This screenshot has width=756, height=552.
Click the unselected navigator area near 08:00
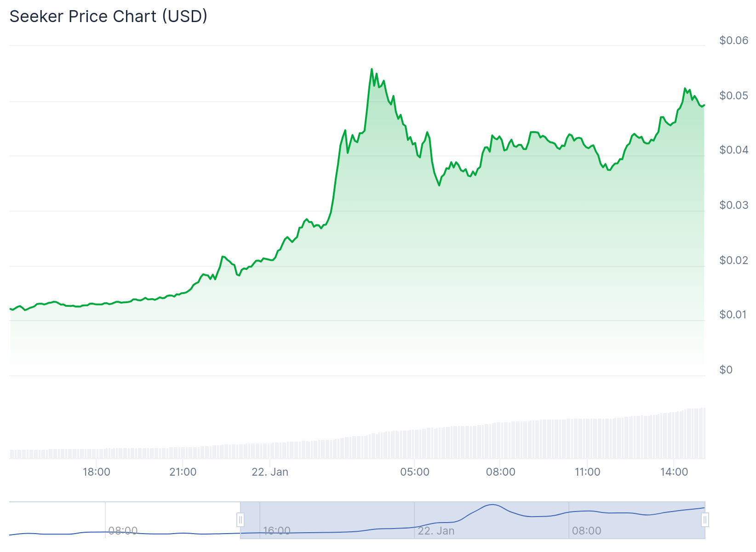coord(123,520)
